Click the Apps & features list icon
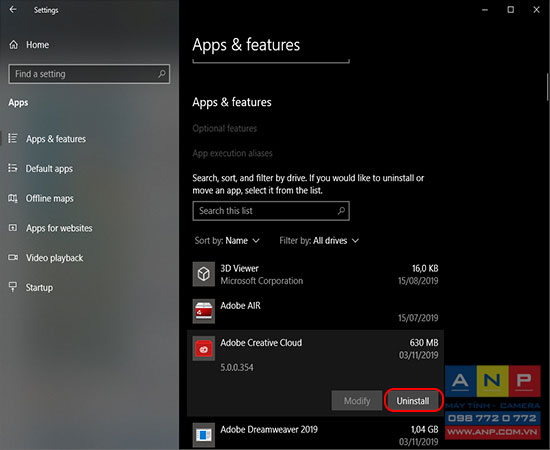The width and height of the screenshot is (550, 450). coord(13,138)
